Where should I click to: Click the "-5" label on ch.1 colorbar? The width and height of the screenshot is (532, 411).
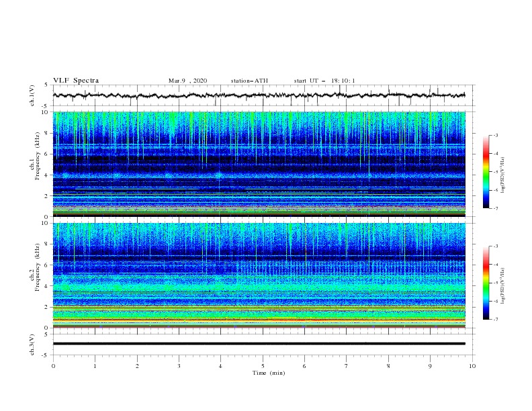496,172
